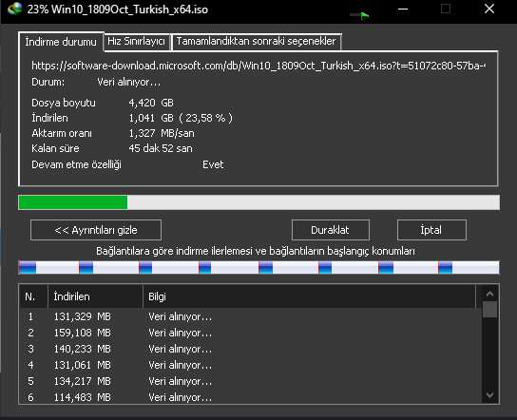Image resolution: width=517 pixels, height=420 pixels.
Task: Minimize the download window
Action: (x=403, y=10)
